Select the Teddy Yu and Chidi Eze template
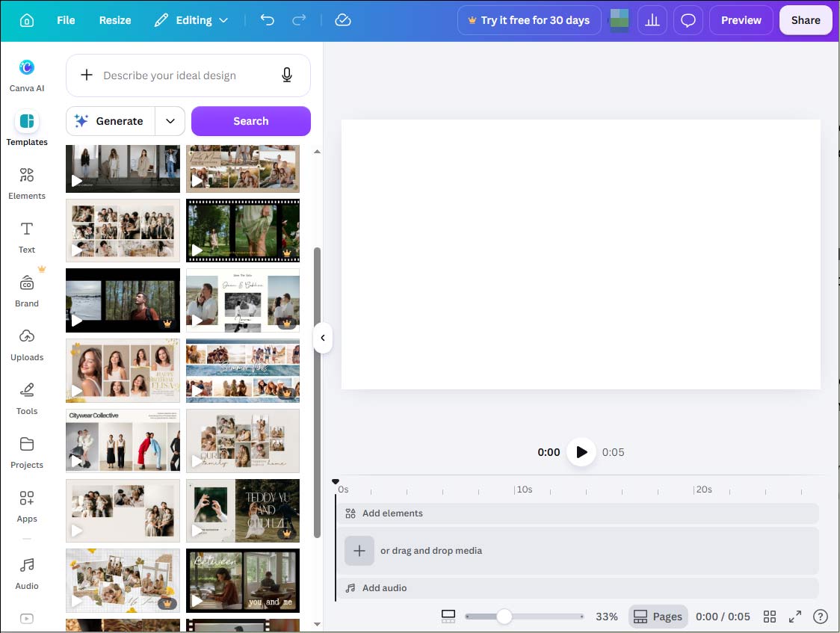Image resolution: width=840 pixels, height=633 pixels. pos(243,510)
